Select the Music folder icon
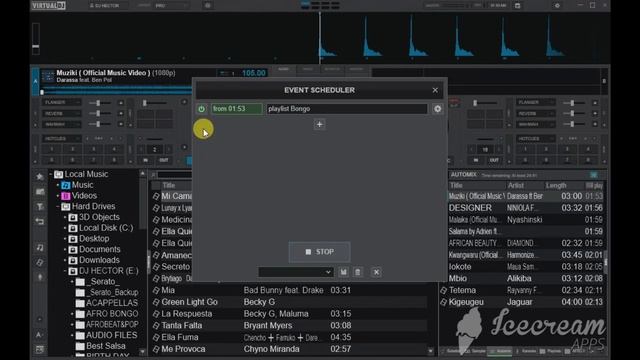Image resolution: width=640 pixels, height=360 pixels. [65, 185]
